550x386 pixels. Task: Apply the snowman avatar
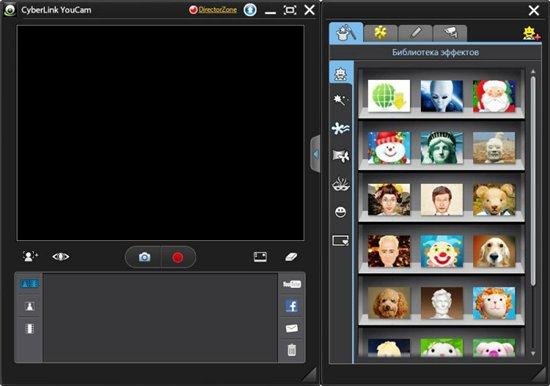(x=389, y=148)
